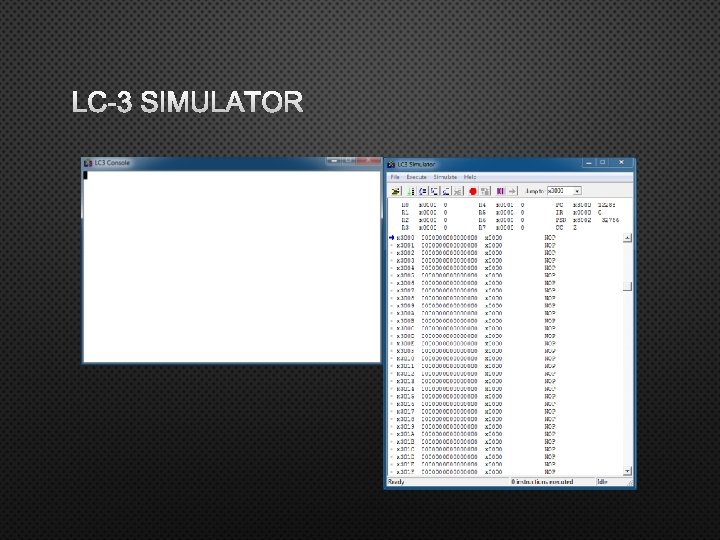The image size is (720, 540).
Task: Click the NOP instruction at address x3005
Action: 550,276
